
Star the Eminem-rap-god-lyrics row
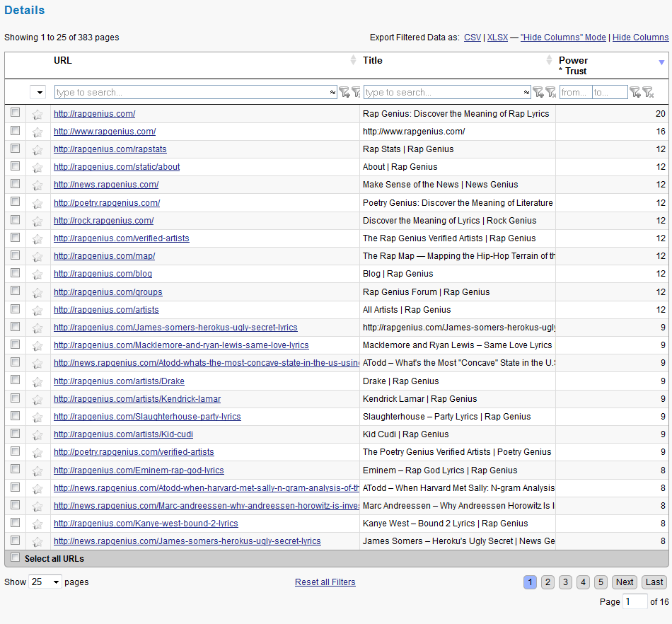[x=37, y=470]
